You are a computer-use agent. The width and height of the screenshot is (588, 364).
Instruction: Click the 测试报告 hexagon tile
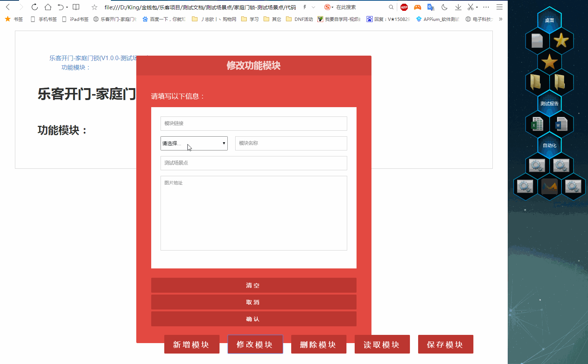click(x=550, y=103)
